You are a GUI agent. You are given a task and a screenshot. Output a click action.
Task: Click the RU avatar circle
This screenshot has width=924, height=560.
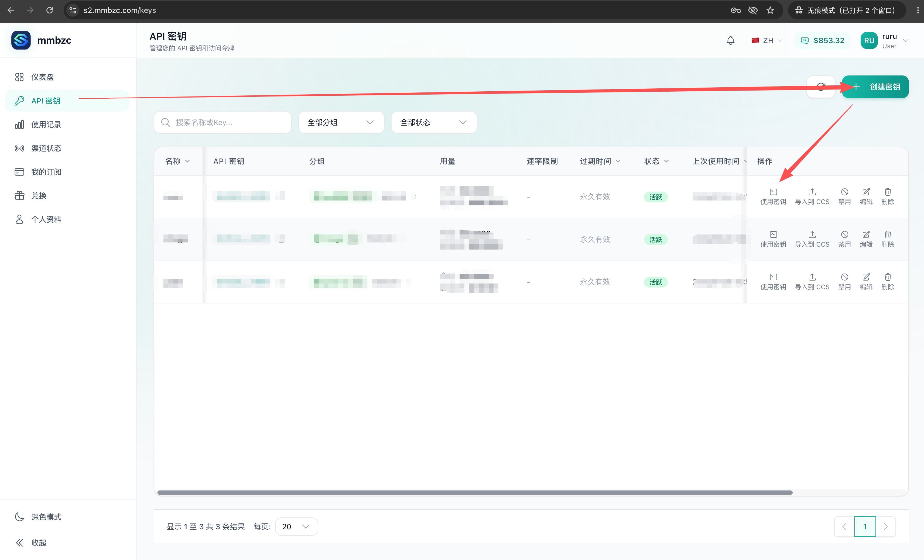(869, 40)
